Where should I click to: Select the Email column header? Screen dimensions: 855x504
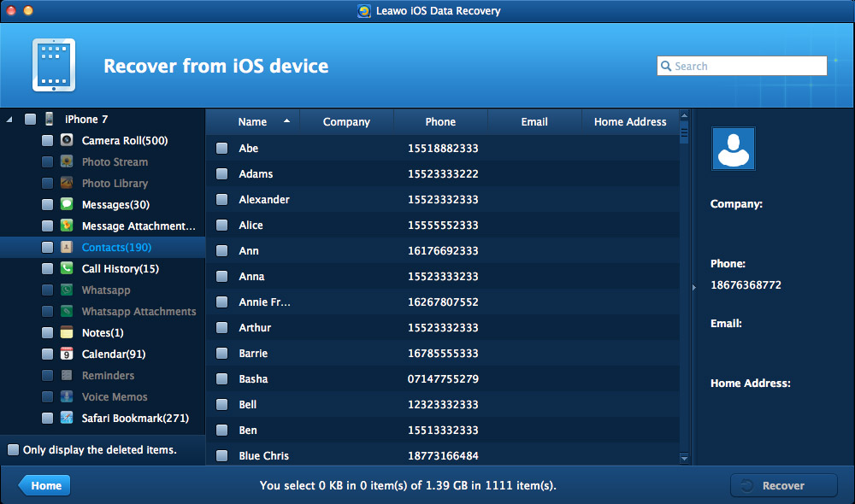[x=534, y=122]
